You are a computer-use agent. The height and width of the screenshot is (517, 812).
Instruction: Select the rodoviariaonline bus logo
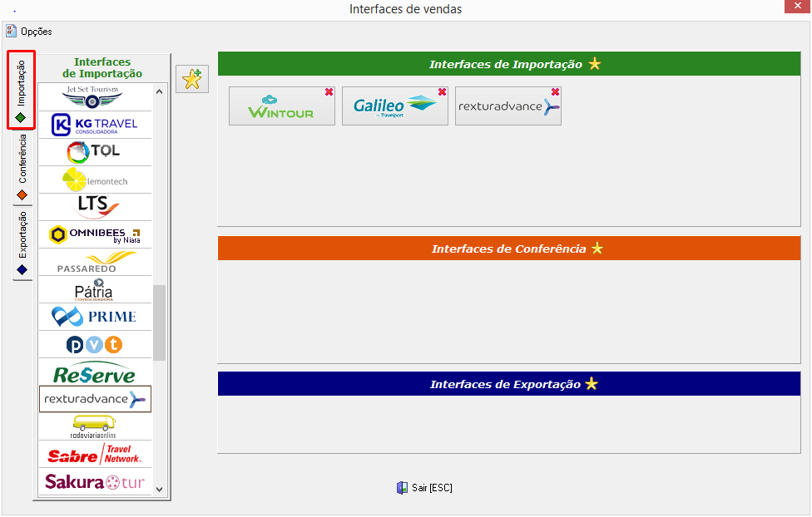pyautogui.click(x=96, y=426)
